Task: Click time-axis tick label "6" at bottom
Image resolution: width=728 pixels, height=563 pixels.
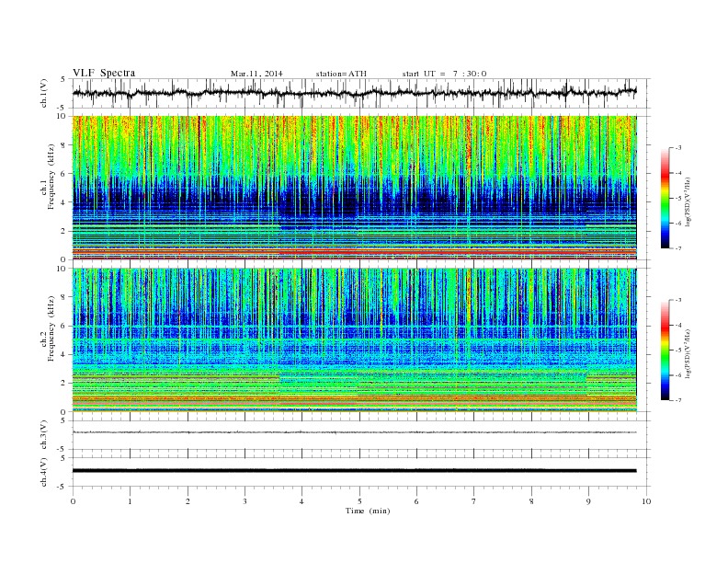Action: (x=416, y=501)
